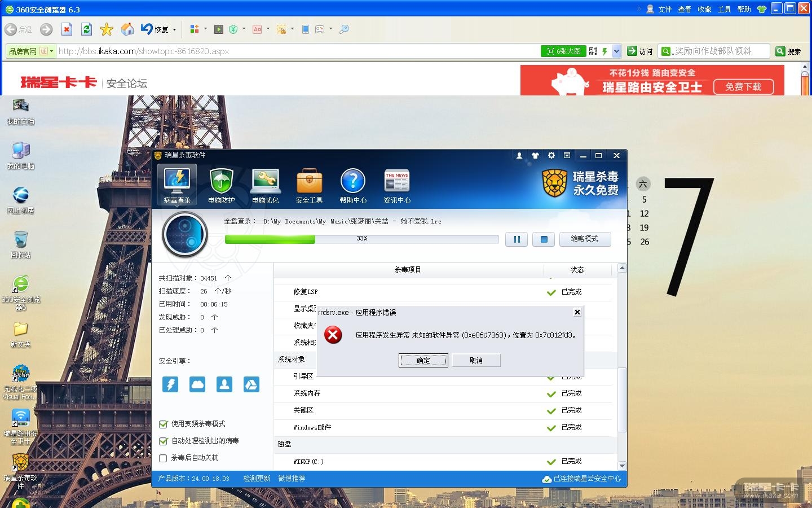This screenshot has width=812, height=508.
Task: Open the 微博推荐 link in status bar
Action: click(292, 479)
